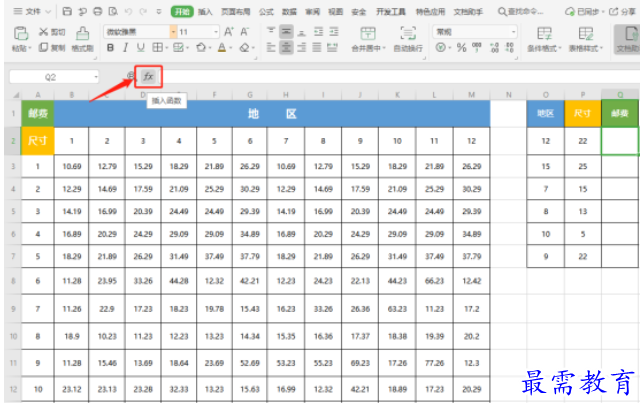
Task: Click the Save icon in quick access toolbar
Action: pos(67,11)
